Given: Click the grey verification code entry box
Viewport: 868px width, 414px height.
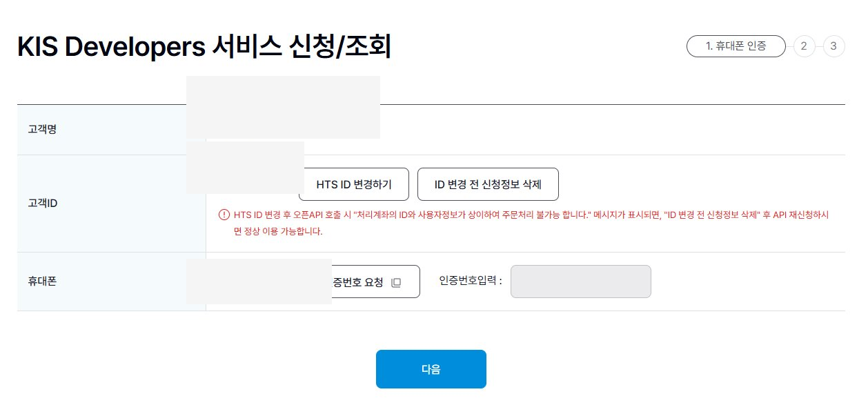Looking at the screenshot, I should [580, 282].
